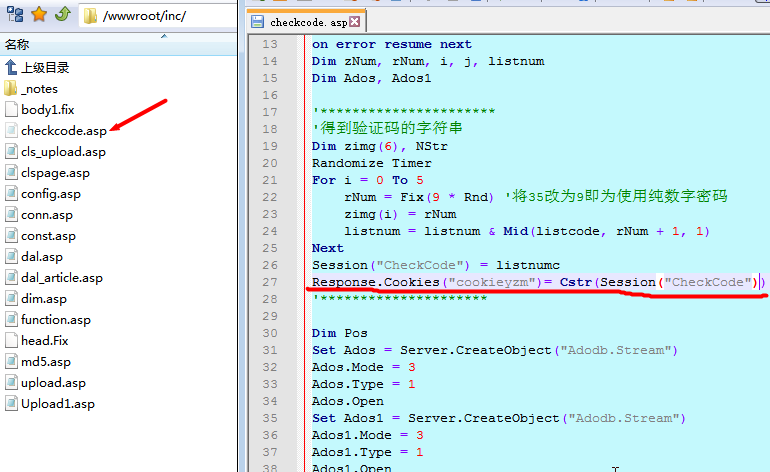Viewport: 770px width, 472px height.
Task: Select the Upload1.asp file
Action: pos(58,404)
